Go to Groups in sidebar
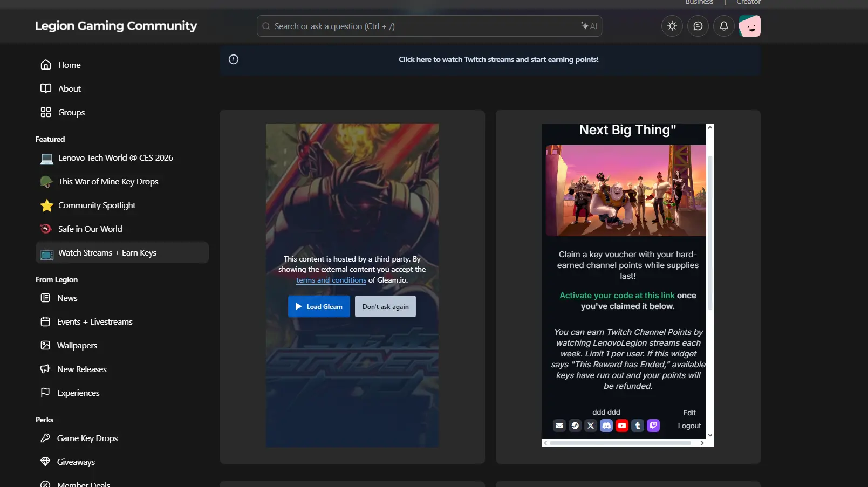The width and height of the screenshot is (868, 487). tap(122, 112)
